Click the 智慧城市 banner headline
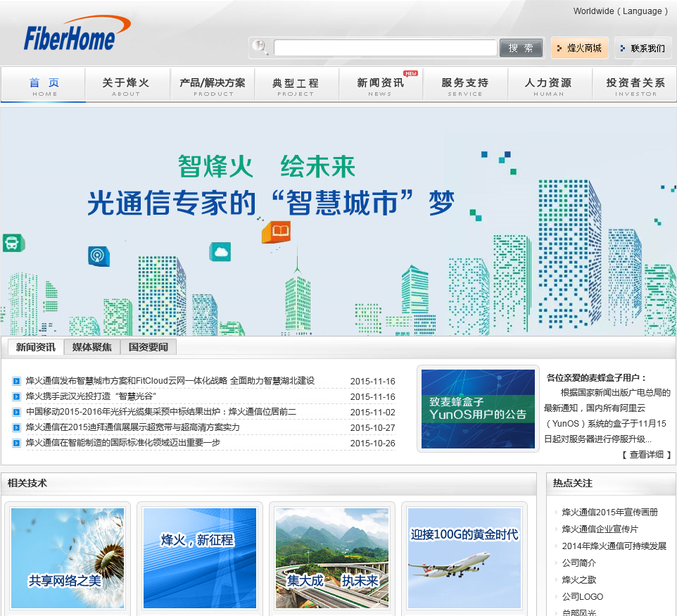677x616 pixels. click(x=271, y=202)
